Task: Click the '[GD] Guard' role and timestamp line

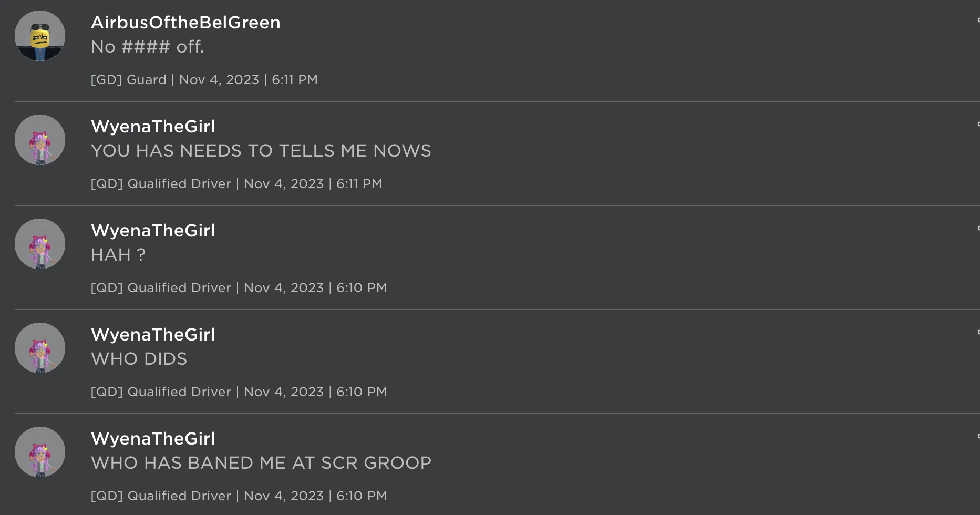Action: point(204,80)
